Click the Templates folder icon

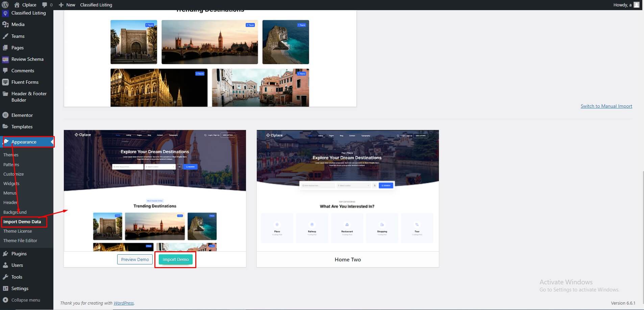[x=5, y=127]
